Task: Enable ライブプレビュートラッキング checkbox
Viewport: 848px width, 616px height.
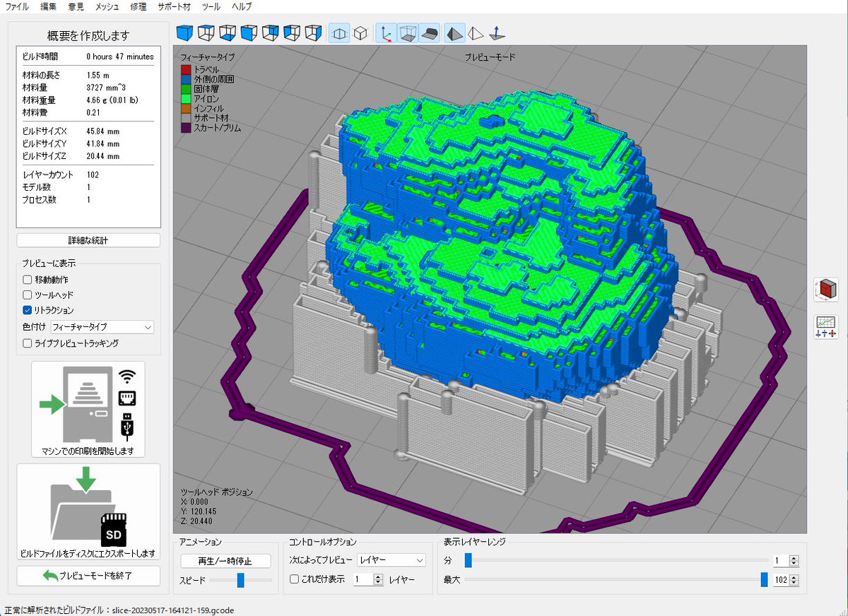Action: coord(28,343)
